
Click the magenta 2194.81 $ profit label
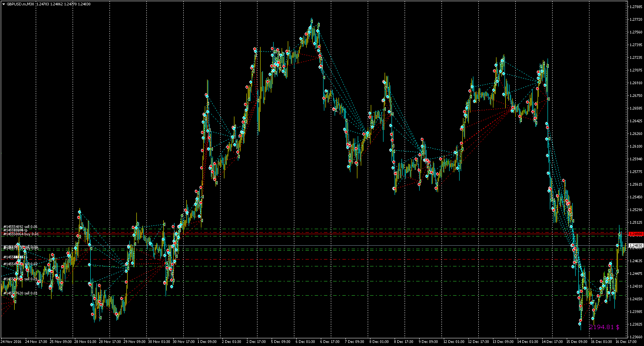point(604,327)
